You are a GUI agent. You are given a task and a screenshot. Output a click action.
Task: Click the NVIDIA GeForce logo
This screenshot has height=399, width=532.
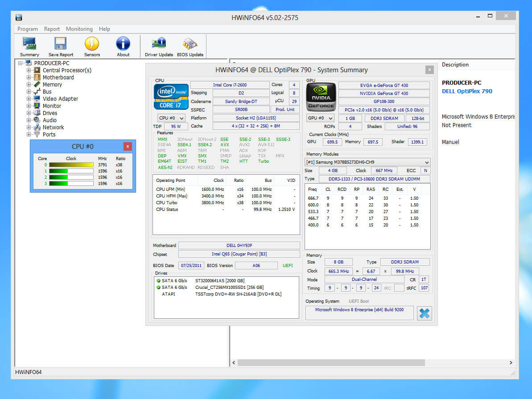321,97
